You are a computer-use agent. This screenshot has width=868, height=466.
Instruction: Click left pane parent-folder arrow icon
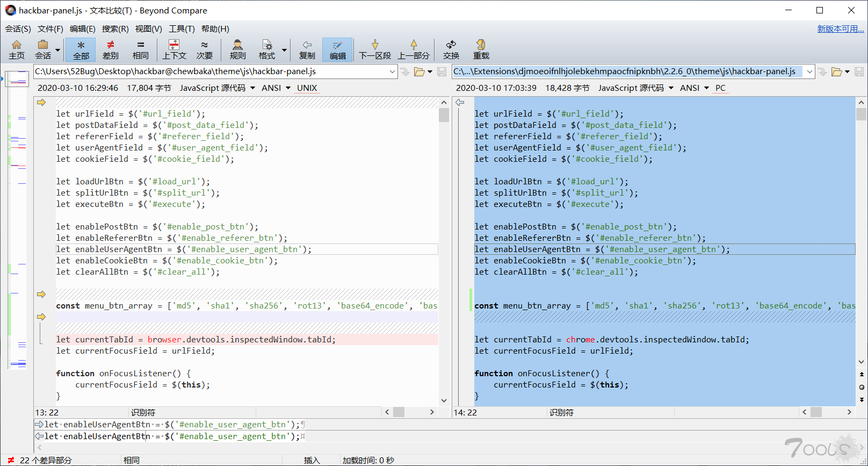tap(405, 71)
